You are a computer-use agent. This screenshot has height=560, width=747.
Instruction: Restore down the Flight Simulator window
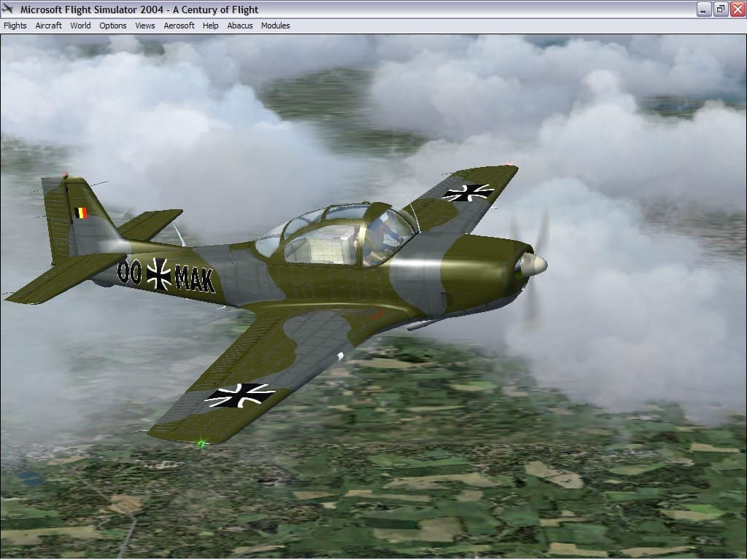pos(720,9)
